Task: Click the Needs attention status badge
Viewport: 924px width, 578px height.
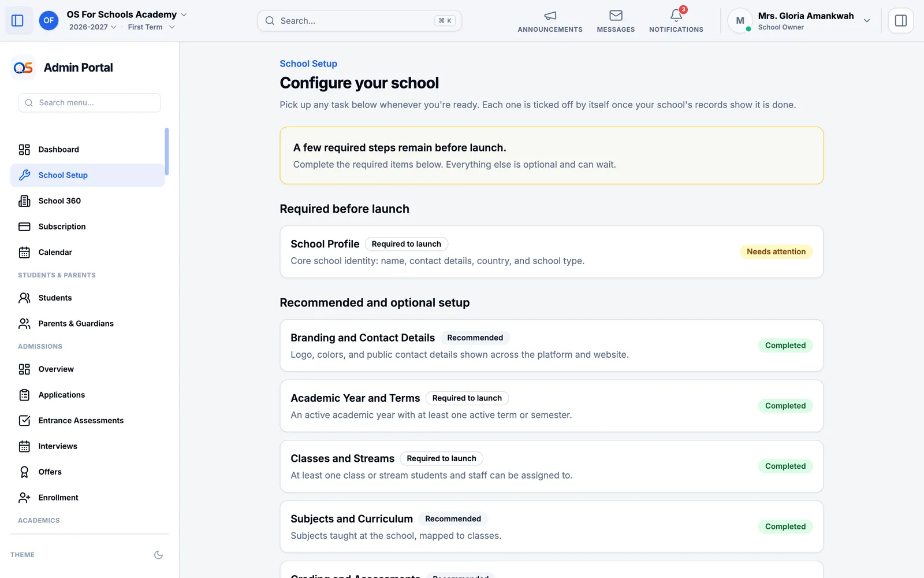Action: coord(776,252)
